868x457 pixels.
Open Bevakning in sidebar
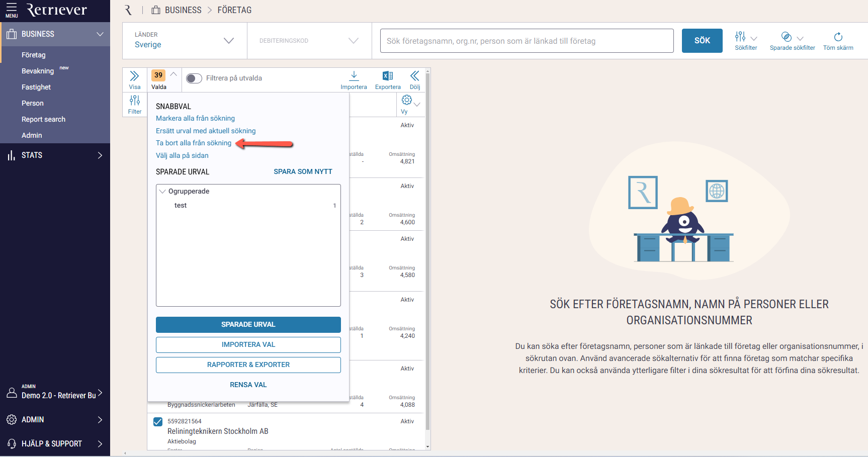pos(38,71)
